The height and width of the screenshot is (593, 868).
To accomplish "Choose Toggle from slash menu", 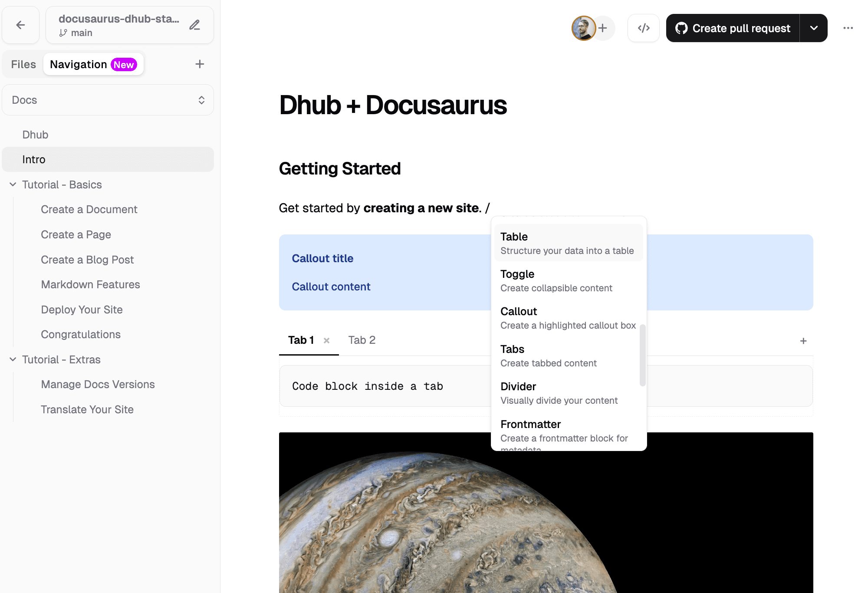I will [x=569, y=281].
